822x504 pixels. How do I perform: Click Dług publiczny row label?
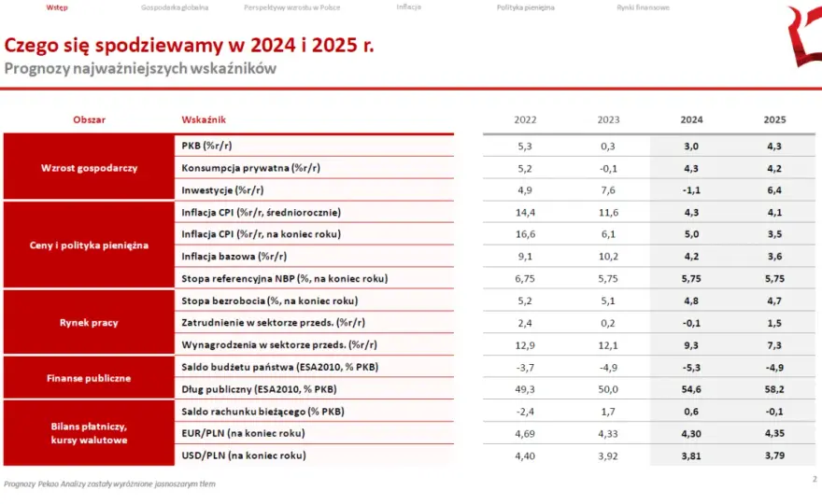click(259, 389)
